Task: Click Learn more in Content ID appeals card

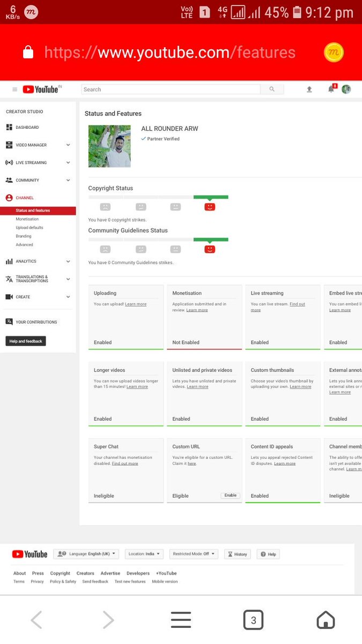Action: 285,464
